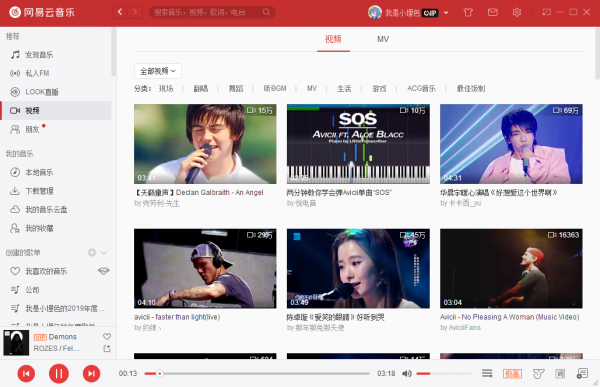The width and height of the screenshot is (600, 387).
Task: Filter by the MV category link
Action: point(312,88)
